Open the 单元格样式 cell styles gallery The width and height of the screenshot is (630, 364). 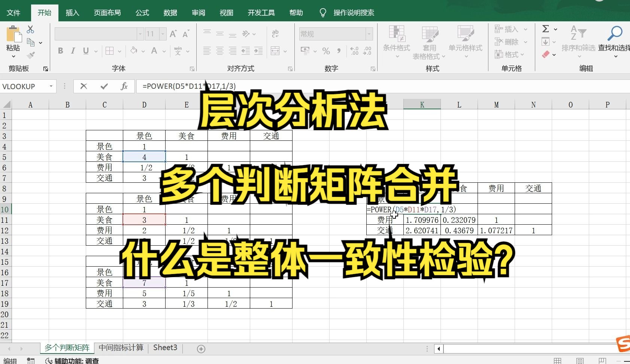click(x=466, y=42)
